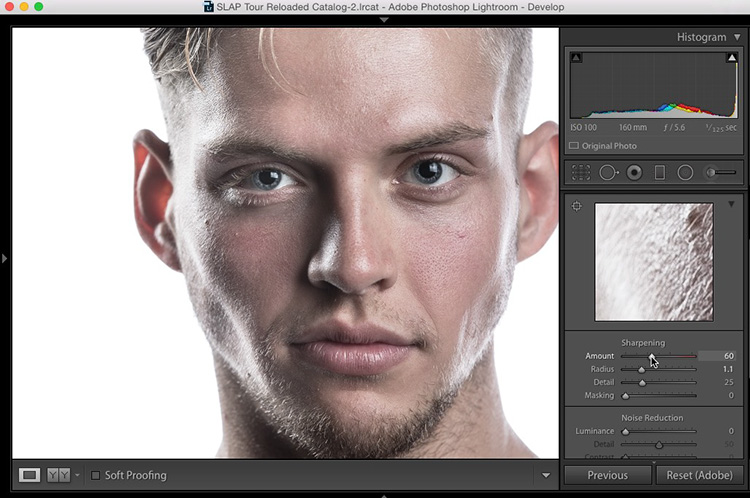Open Before/After view options dropdown
This screenshot has width=750, height=498.
click(x=77, y=475)
